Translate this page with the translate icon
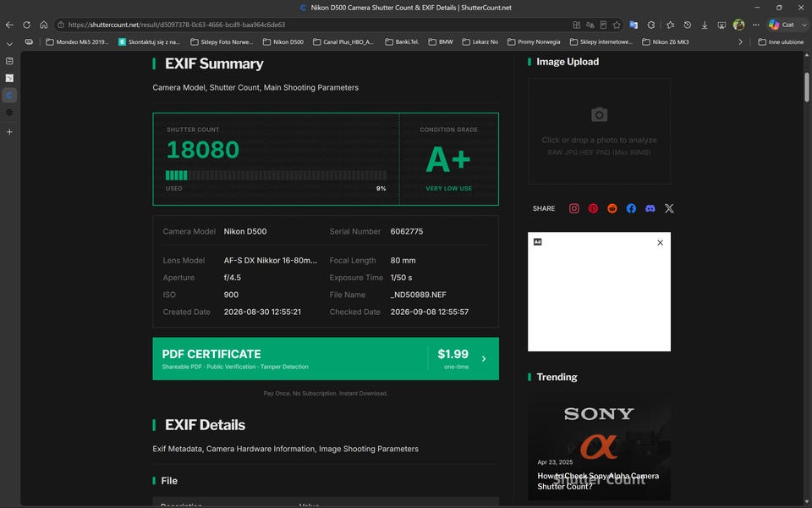 (590, 25)
